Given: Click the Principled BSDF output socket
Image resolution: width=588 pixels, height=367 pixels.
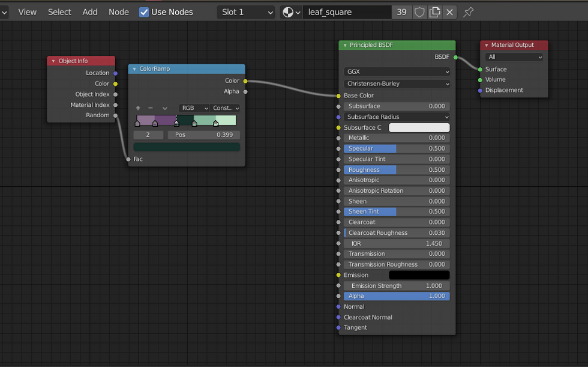Looking at the screenshot, I should point(455,57).
